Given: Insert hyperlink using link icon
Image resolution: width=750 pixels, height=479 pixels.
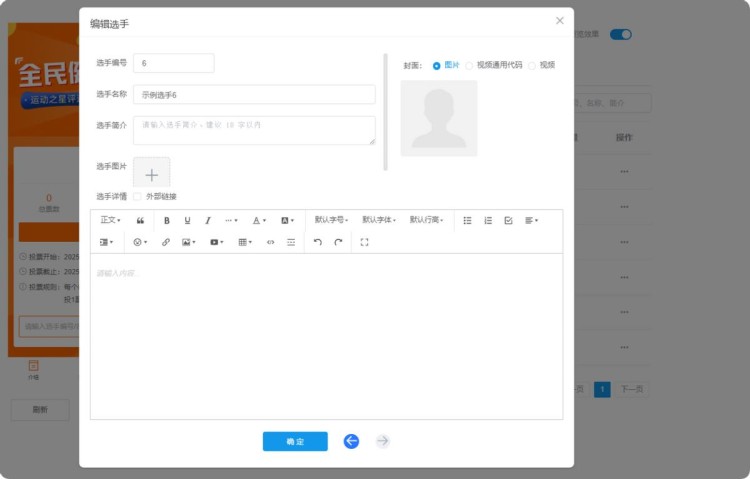Looking at the screenshot, I should click(x=166, y=242).
